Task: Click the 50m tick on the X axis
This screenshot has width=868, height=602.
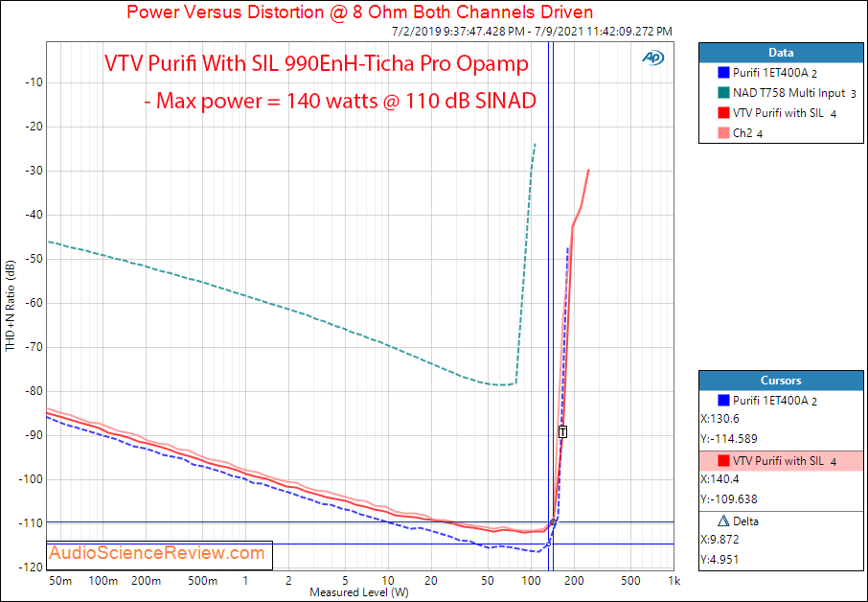Action: (59, 581)
